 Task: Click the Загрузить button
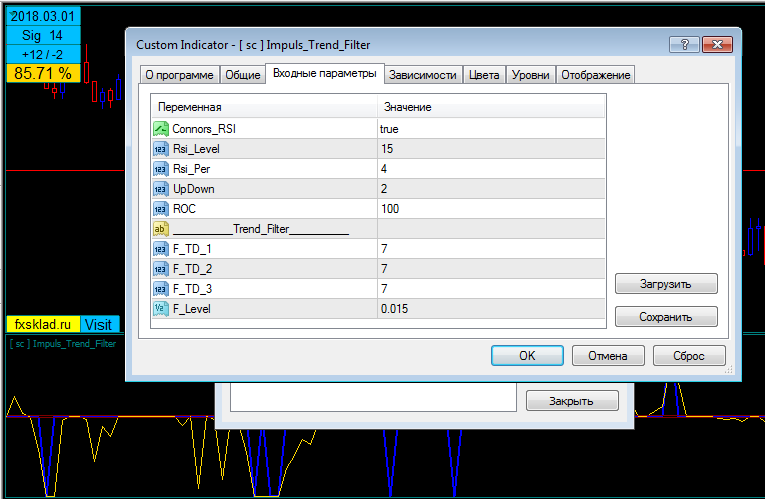click(666, 284)
